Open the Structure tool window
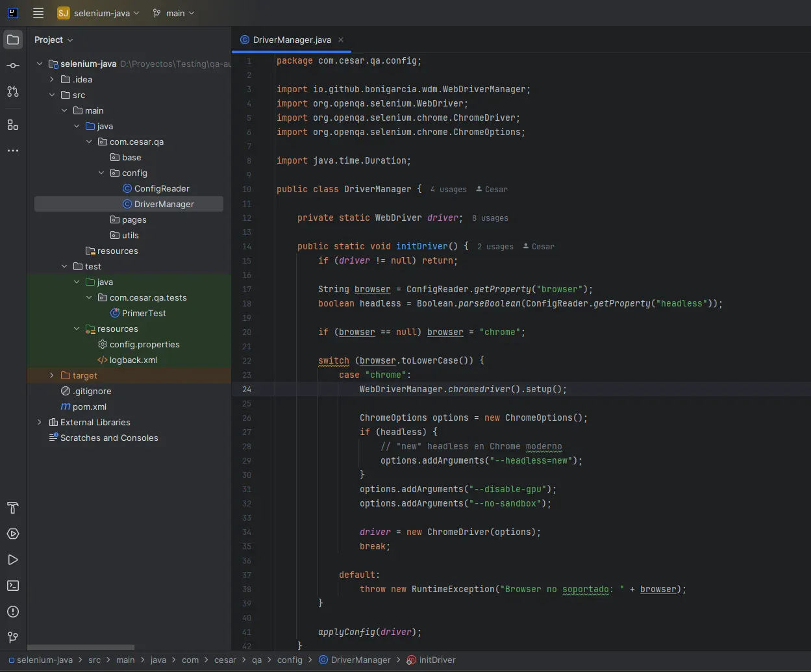 [13, 125]
